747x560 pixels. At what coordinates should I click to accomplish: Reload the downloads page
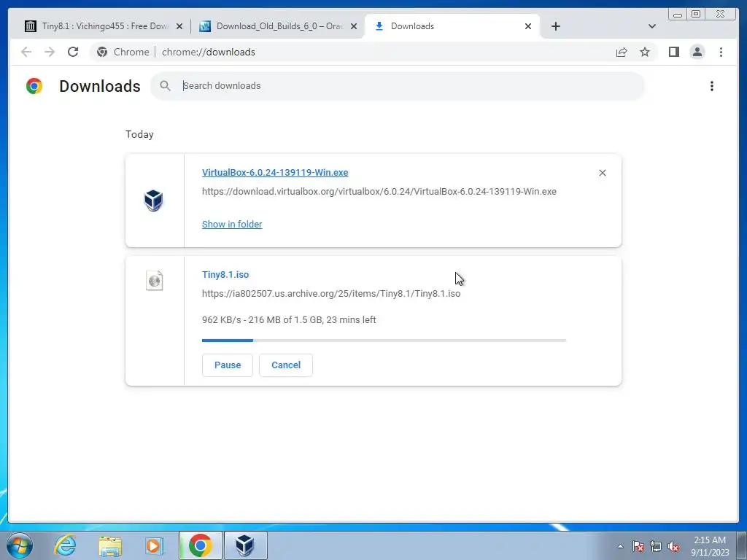73,52
